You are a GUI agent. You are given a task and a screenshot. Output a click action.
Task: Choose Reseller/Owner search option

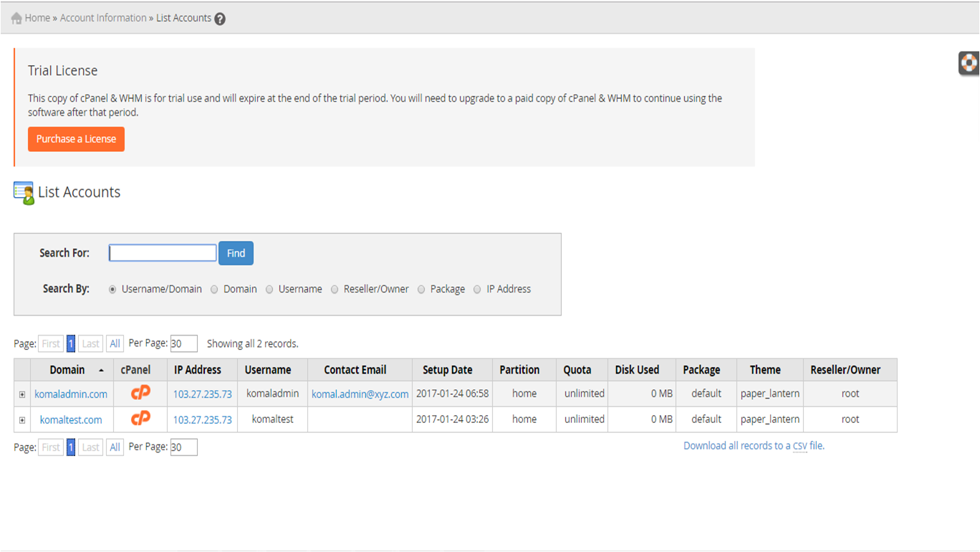pos(335,290)
